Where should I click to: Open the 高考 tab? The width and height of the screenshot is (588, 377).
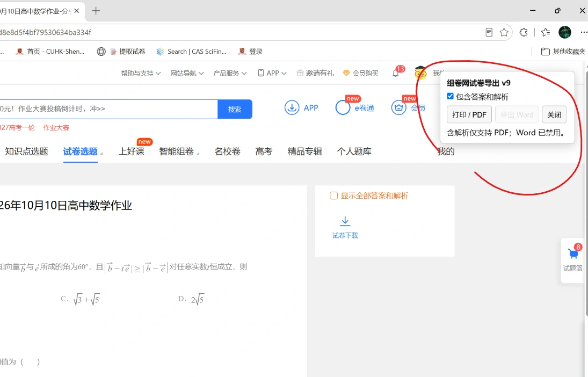(264, 151)
